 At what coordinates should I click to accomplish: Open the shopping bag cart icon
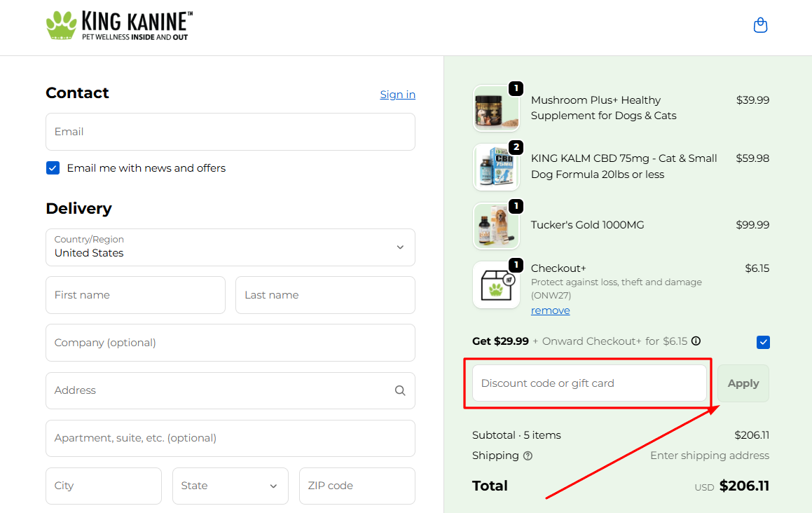coord(760,25)
